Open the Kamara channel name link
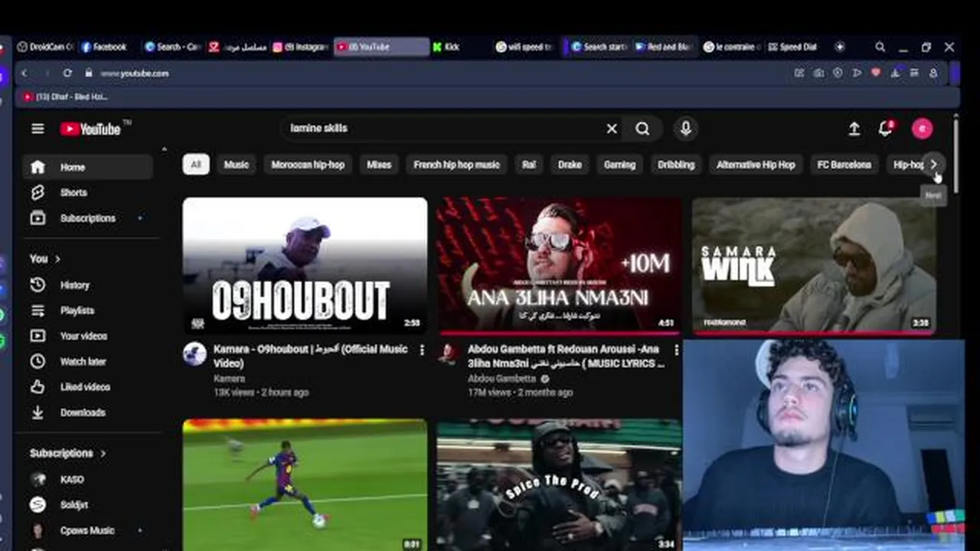This screenshot has width=980, height=551. tap(229, 378)
